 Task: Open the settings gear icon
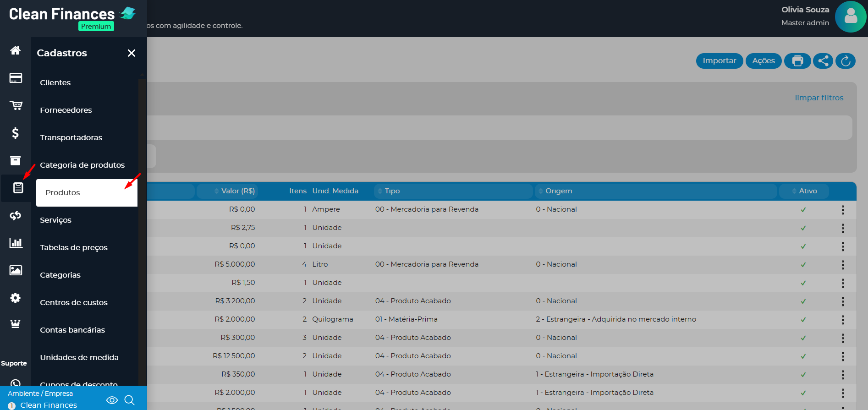pyautogui.click(x=16, y=298)
